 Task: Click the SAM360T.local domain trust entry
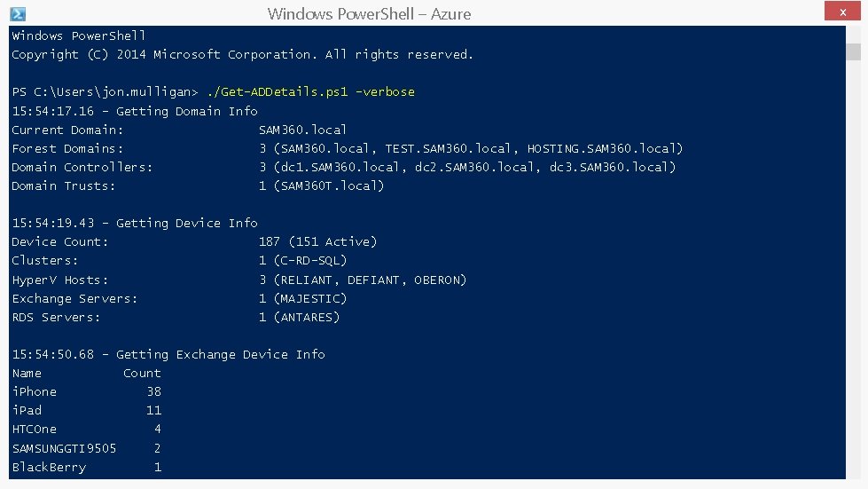coord(329,186)
